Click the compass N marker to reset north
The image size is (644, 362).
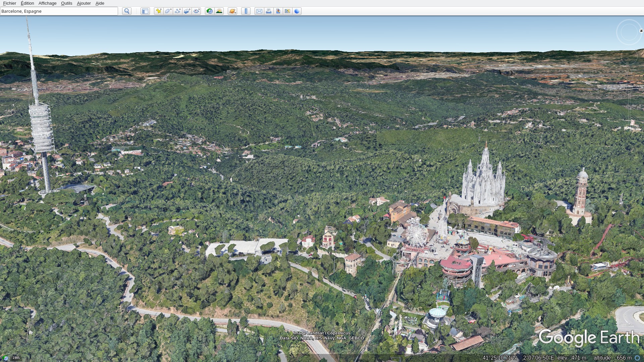(x=641, y=31)
